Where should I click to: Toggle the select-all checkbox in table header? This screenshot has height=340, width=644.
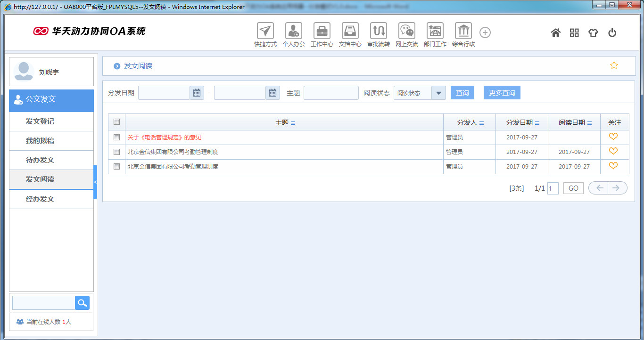[x=116, y=121]
